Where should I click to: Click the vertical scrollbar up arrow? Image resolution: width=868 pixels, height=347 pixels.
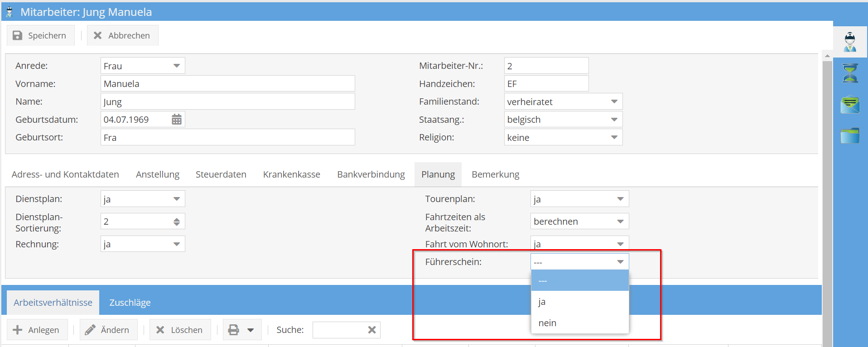827,56
